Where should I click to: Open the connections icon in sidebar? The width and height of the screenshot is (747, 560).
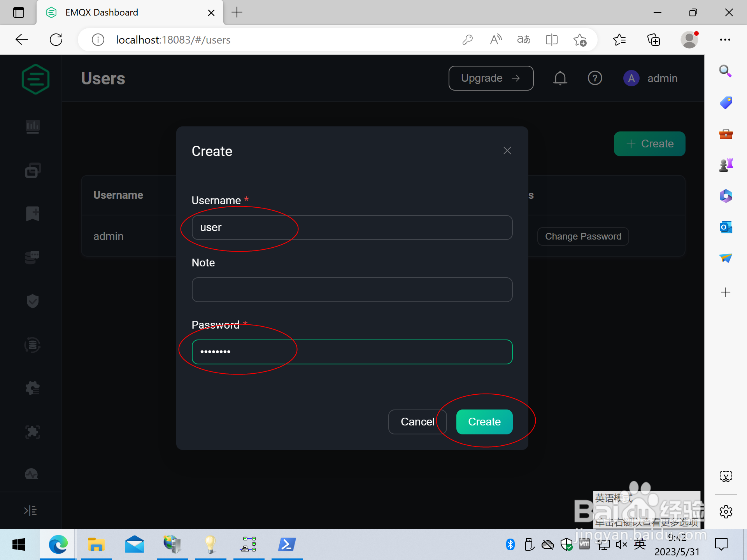point(33,170)
